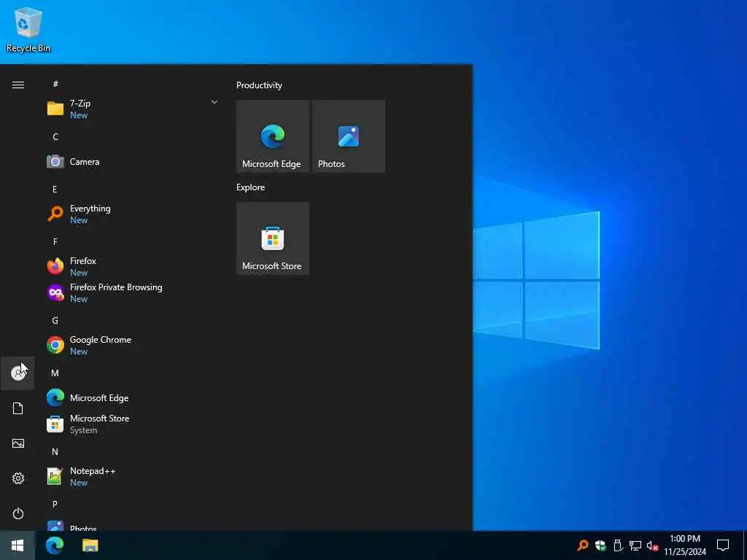Open Microsoft Edge in the app list

pos(132,398)
